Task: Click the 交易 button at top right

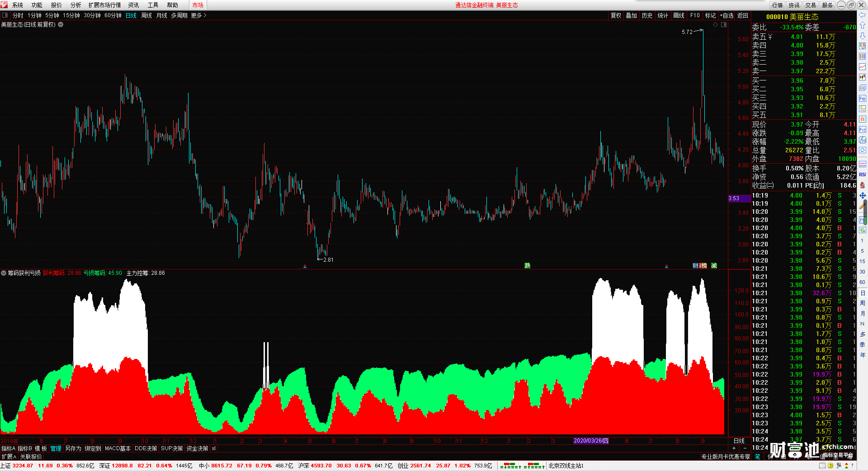Action: [811, 5]
